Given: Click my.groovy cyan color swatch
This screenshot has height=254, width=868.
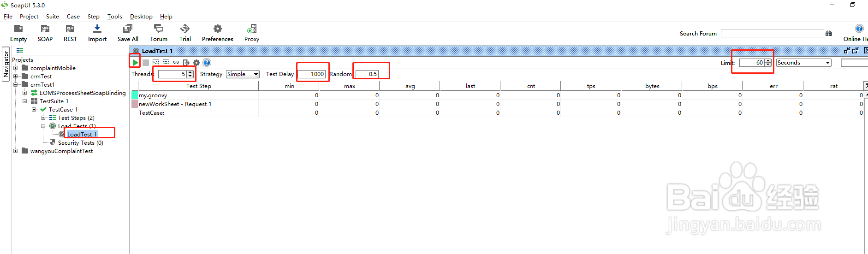Looking at the screenshot, I should pos(135,95).
